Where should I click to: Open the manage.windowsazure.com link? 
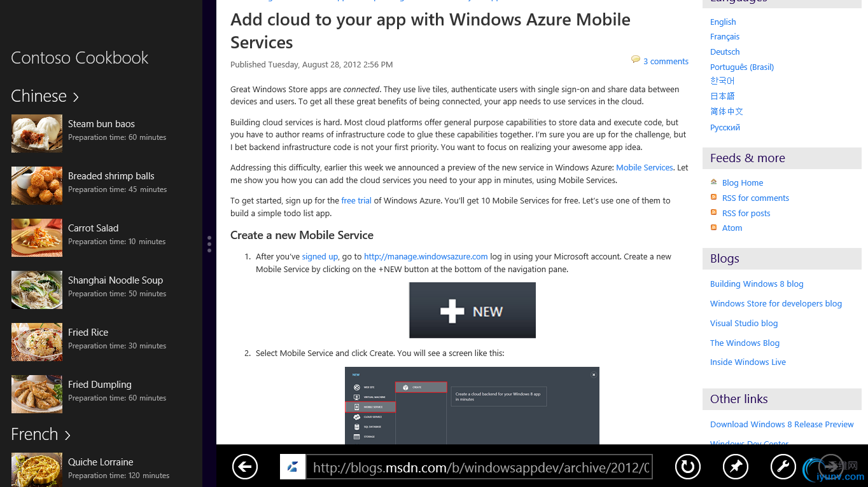coord(426,257)
